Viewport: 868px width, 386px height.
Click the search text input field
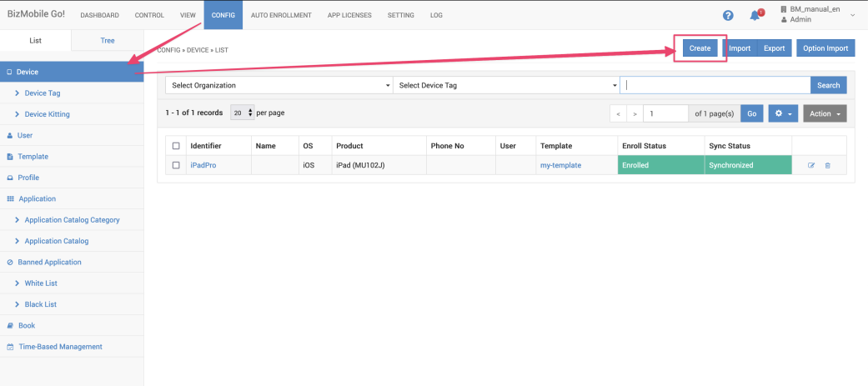[x=716, y=85]
